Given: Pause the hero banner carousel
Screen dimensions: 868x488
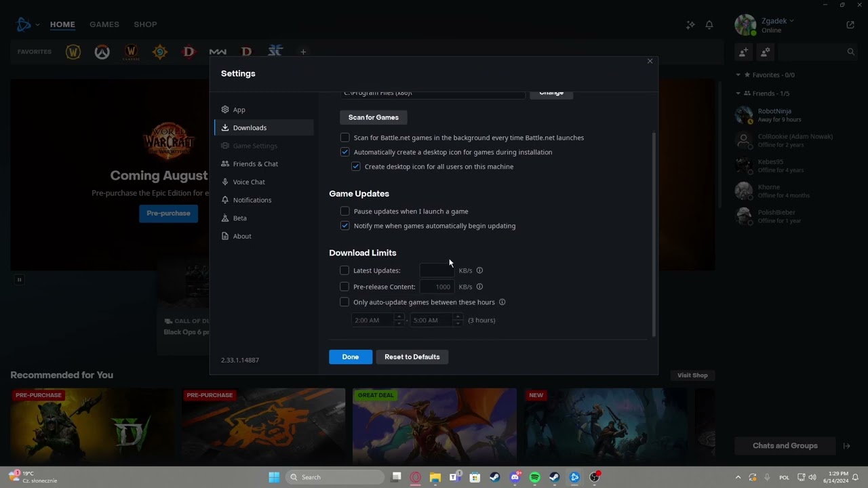Looking at the screenshot, I should tap(19, 279).
